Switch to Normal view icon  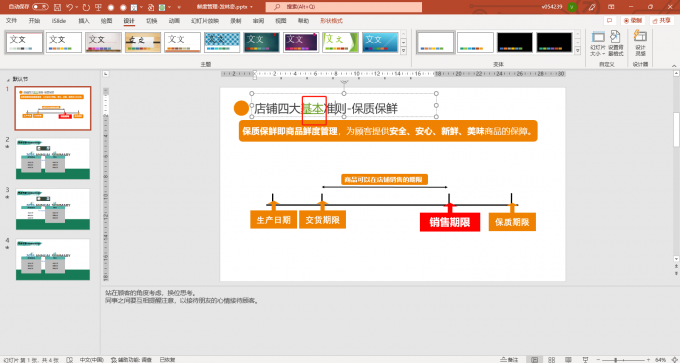(x=534, y=360)
